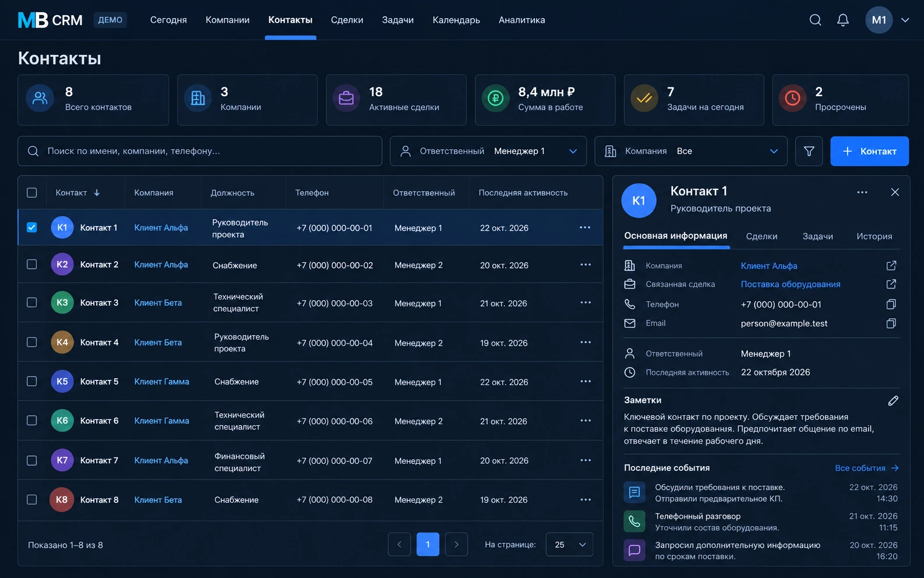Image resolution: width=924 pixels, height=578 pixels.
Task: Click the Сумма в работе ruble icon
Action: coord(495,98)
